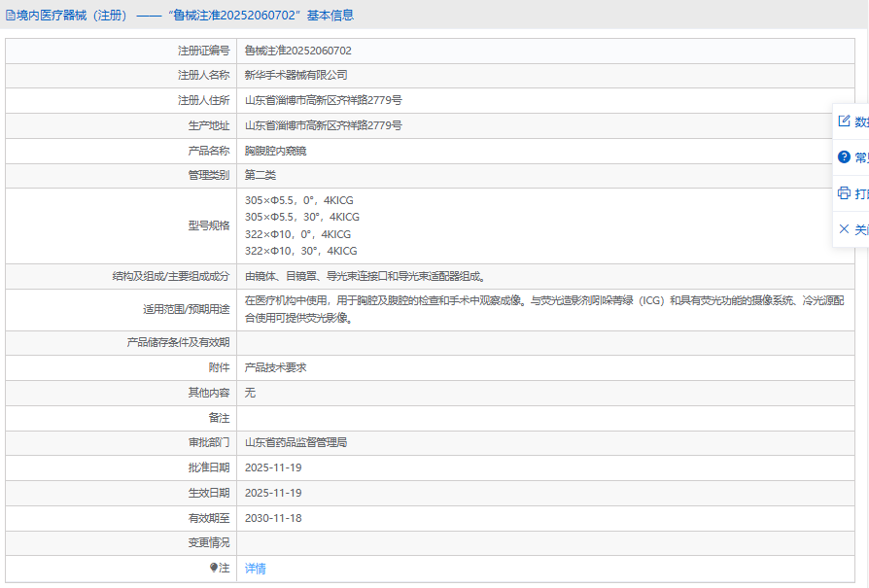Open the help question mark icon
Viewport: 869px width, 588px height.
click(844, 157)
